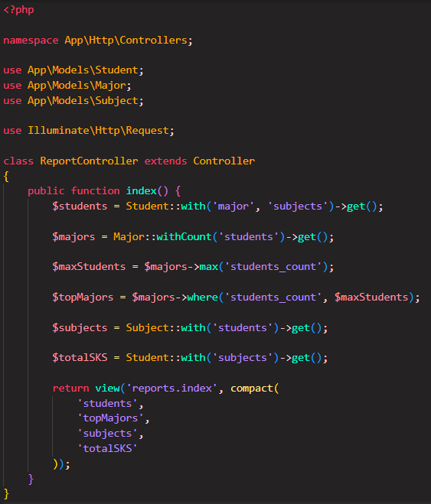Click the 'index' function name
Screen dimensions: 431x504
tap(141, 191)
